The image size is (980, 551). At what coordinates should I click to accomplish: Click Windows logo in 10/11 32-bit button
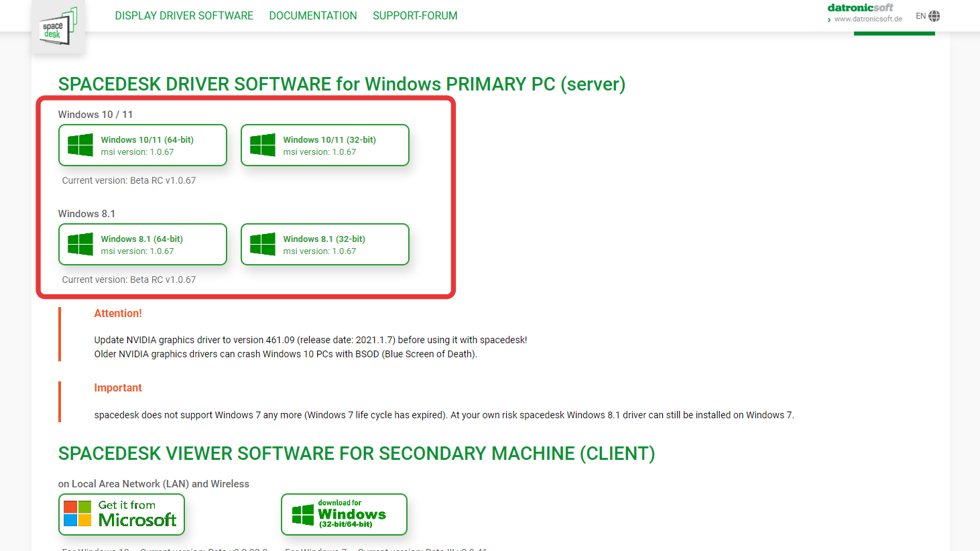point(263,145)
